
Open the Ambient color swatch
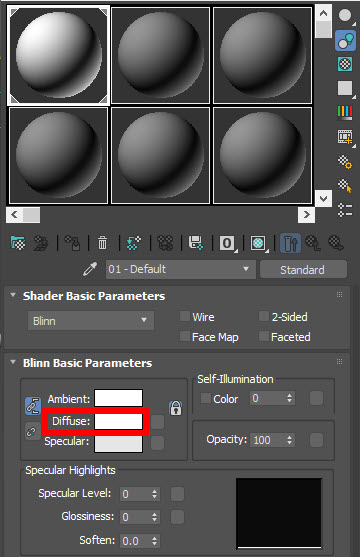pos(118,398)
